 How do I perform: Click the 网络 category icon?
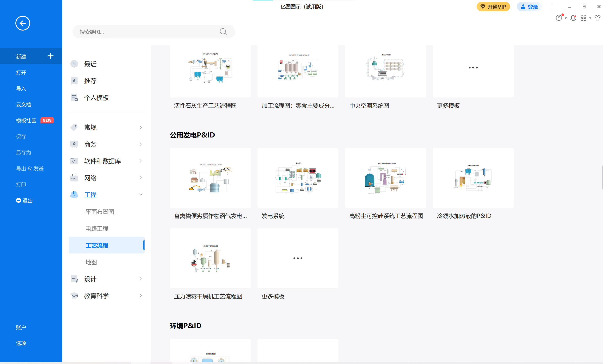tap(74, 178)
